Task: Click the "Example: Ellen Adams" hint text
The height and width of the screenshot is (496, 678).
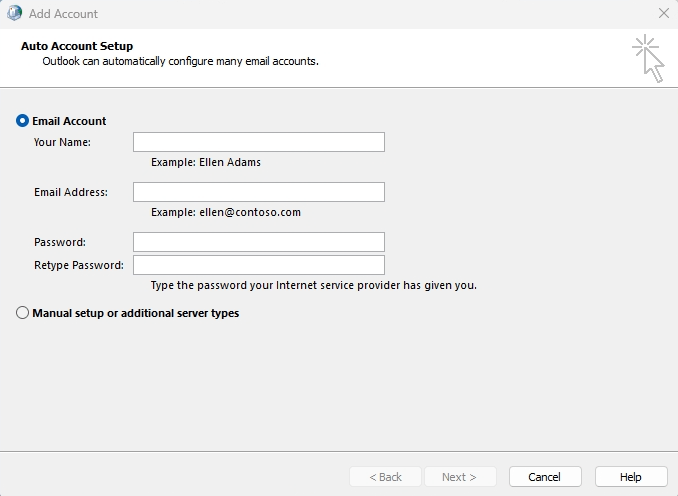Action: (x=206, y=162)
